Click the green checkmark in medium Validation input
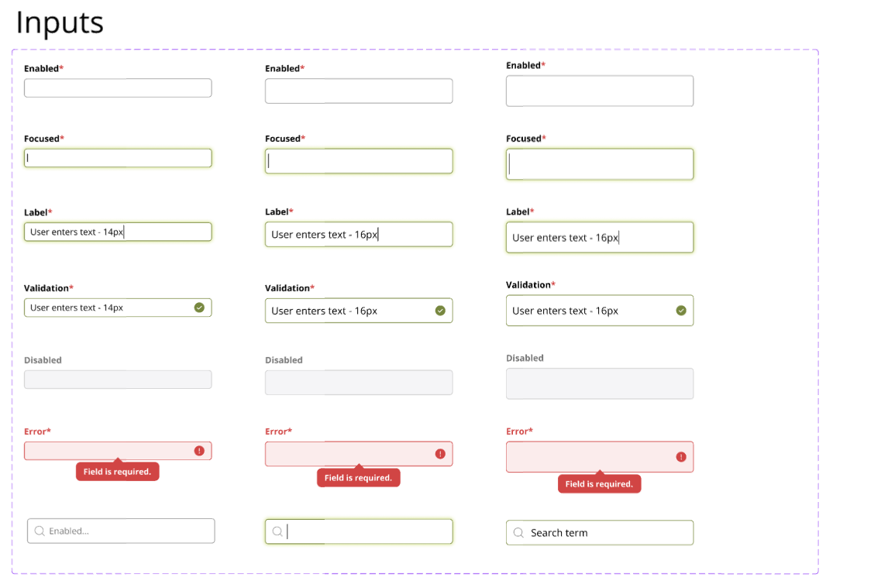This screenshot has height=588, width=881. point(440,311)
